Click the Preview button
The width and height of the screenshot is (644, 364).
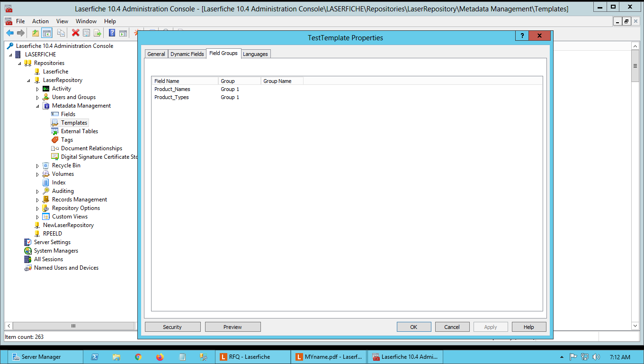coord(233,327)
